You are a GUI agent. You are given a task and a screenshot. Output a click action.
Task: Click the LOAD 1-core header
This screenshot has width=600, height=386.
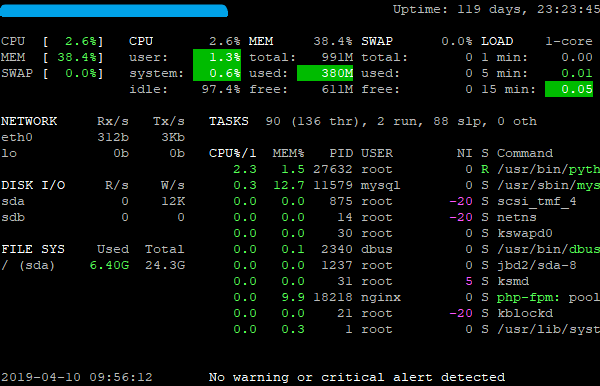pos(536,41)
